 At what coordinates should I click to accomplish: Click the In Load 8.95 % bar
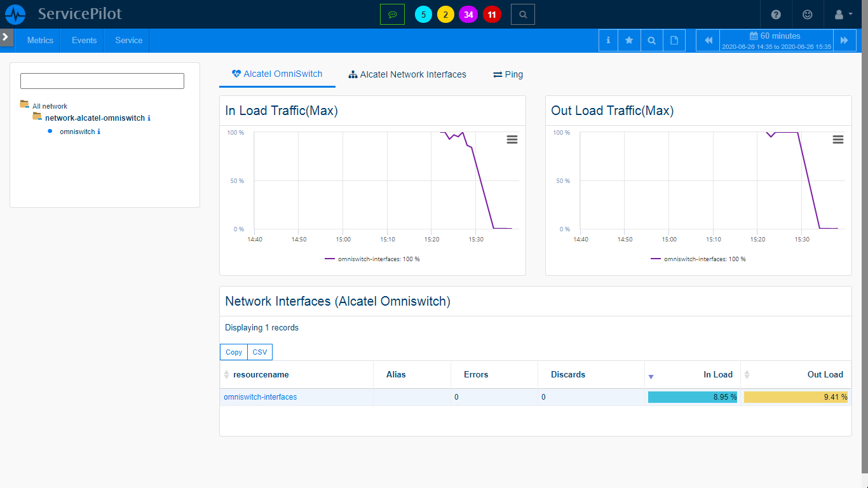(x=692, y=397)
